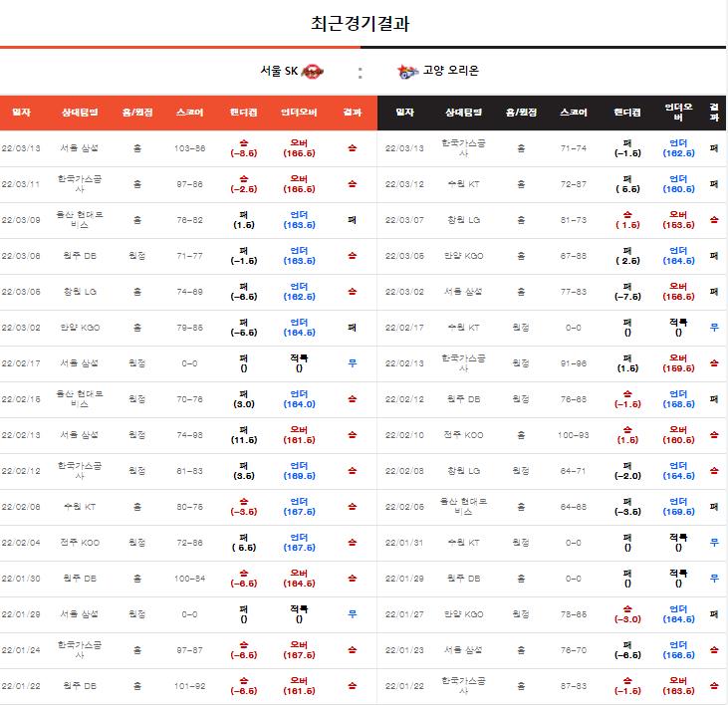The image size is (728, 705).
Task: Click score 101-92 in the 서울 SK table
Action: (x=190, y=686)
